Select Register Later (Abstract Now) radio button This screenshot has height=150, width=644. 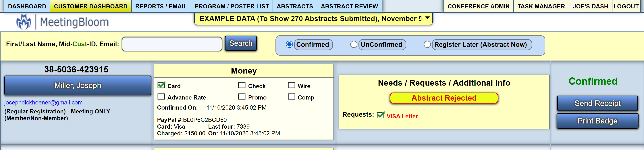[427, 44]
